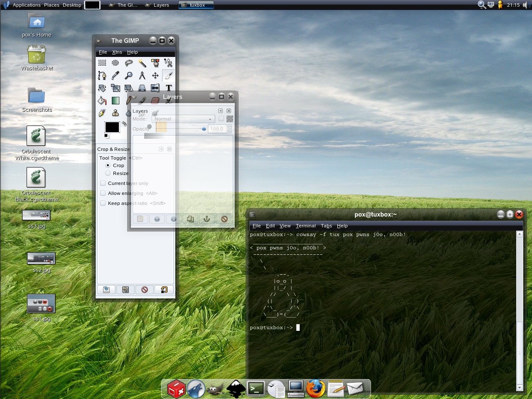Select the Fuzzy Select magic wand tool

142,63
